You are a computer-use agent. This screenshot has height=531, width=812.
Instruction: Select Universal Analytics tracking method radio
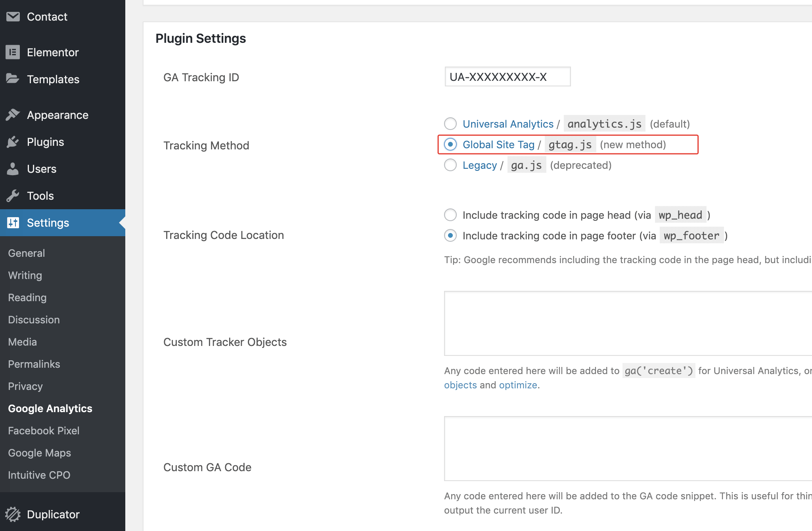pyautogui.click(x=450, y=124)
